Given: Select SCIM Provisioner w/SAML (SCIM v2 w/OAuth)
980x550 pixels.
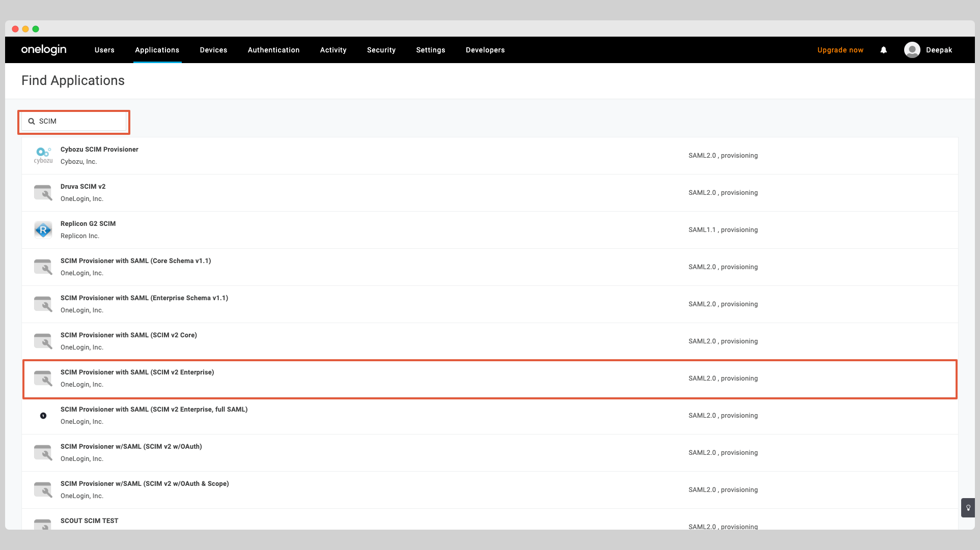Looking at the screenshot, I should click(131, 446).
